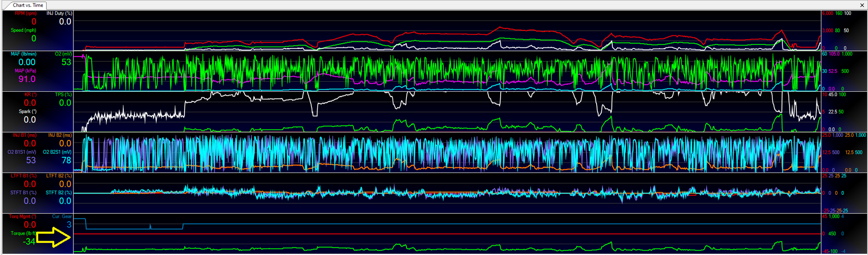The image size is (868, 255).
Task: Select the MAP (kPa) reading 91.0
Action: click(27, 79)
